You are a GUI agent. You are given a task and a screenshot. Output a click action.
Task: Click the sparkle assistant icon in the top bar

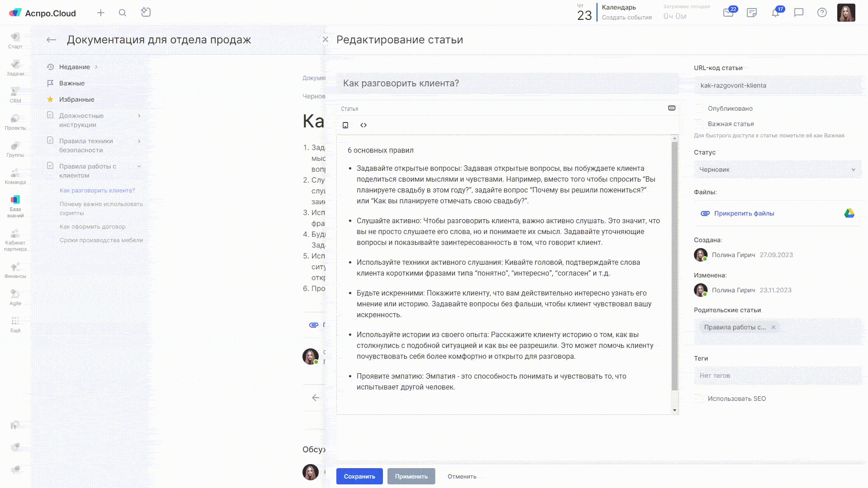click(146, 12)
